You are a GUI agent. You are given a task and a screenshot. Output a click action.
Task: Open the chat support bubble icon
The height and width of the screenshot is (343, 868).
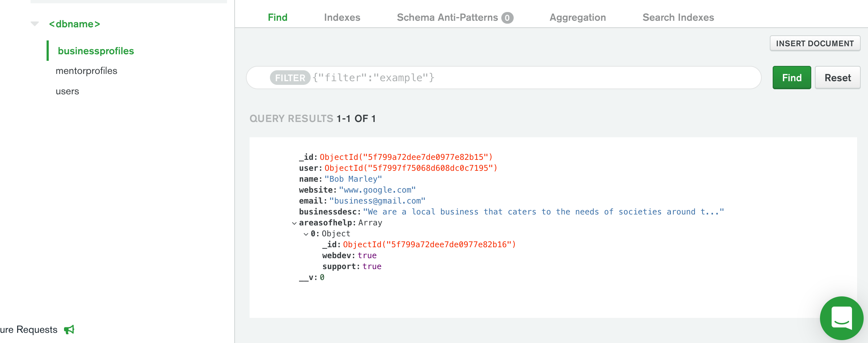[x=841, y=318]
